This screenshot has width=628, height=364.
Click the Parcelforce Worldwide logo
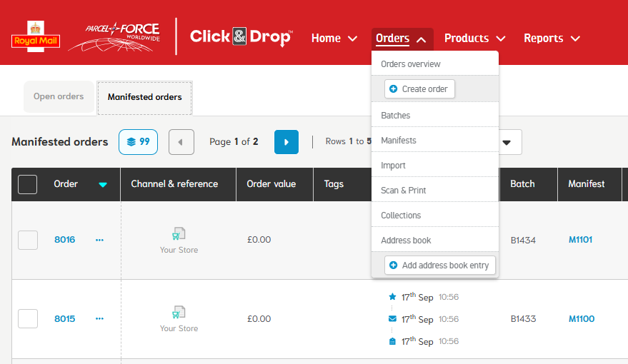115,37
